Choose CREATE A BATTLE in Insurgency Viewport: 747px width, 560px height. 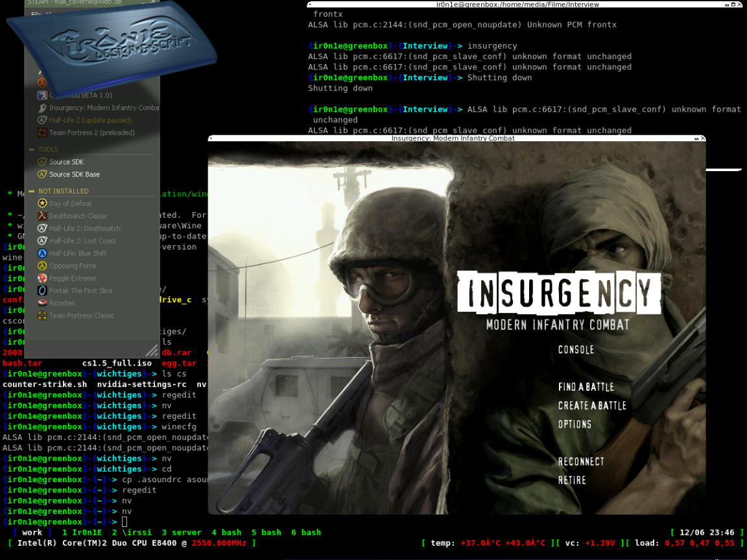point(592,405)
